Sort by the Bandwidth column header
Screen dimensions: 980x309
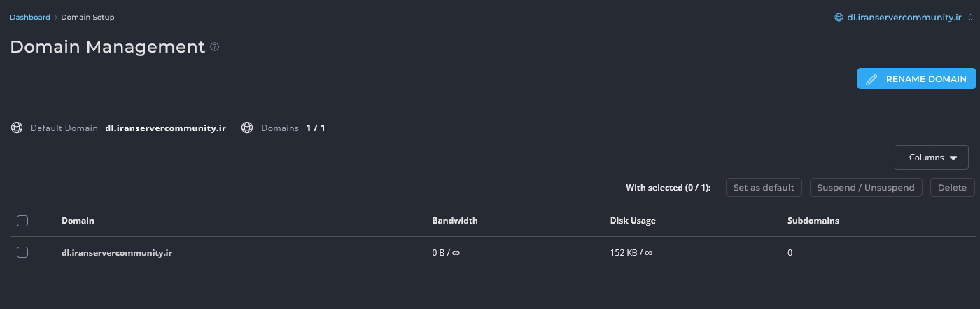pos(455,221)
